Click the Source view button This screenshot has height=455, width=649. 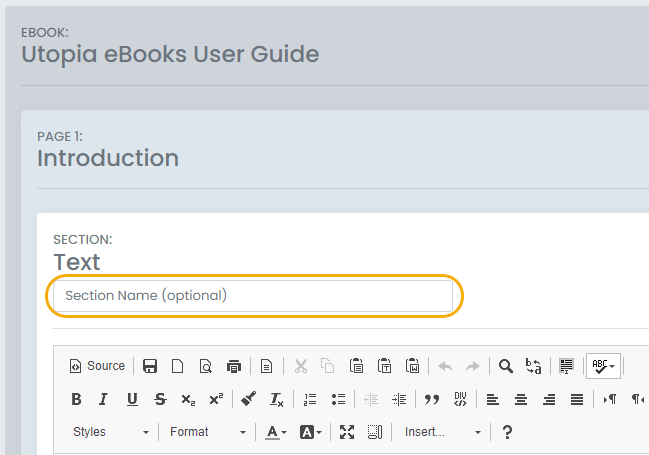(x=97, y=366)
